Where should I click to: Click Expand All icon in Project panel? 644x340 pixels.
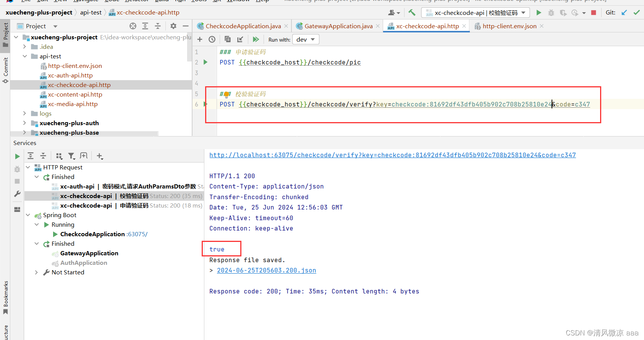click(145, 26)
